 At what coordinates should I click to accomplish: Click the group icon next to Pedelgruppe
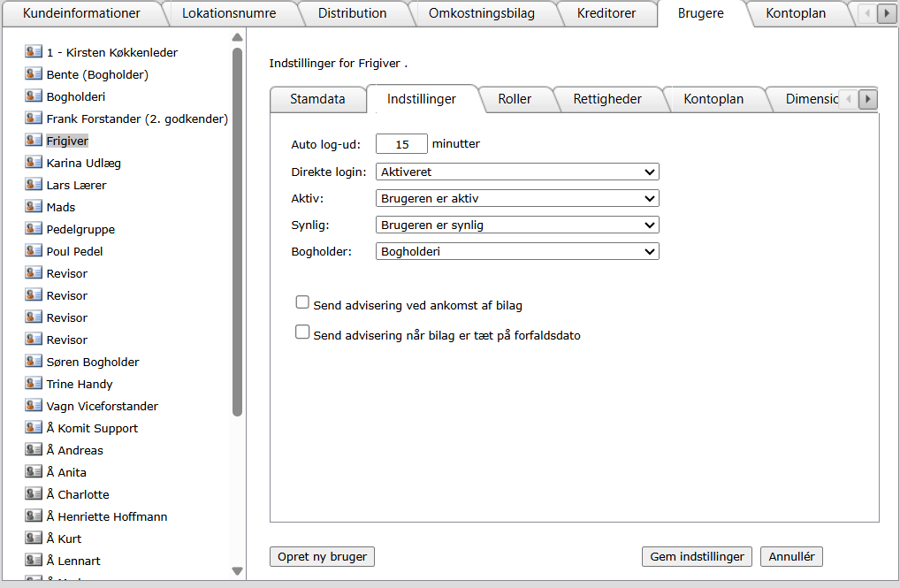point(34,228)
